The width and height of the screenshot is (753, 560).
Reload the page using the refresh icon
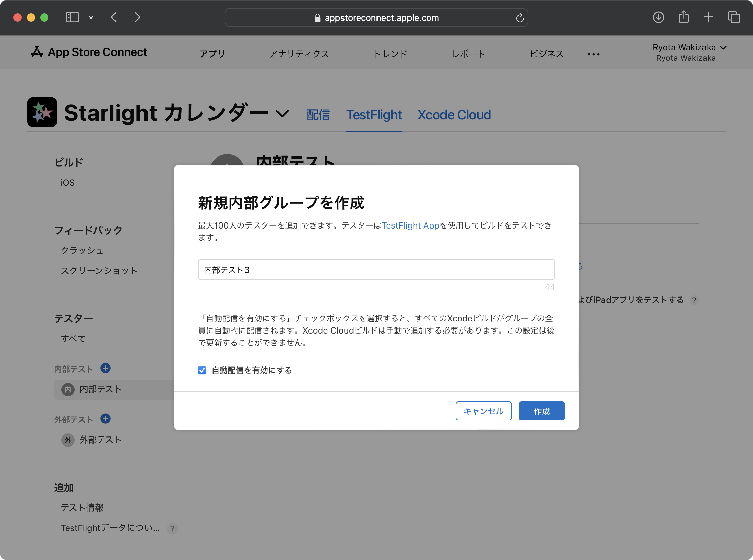tap(519, 18)
